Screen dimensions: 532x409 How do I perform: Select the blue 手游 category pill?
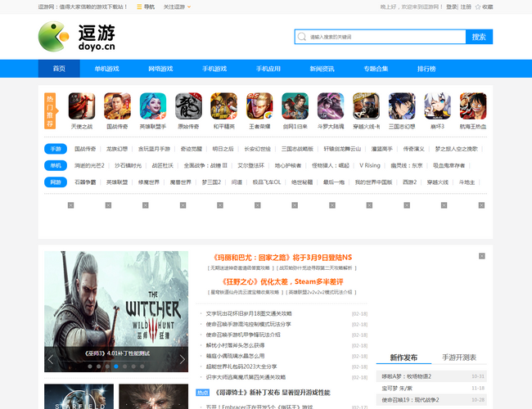click(56, 149)
